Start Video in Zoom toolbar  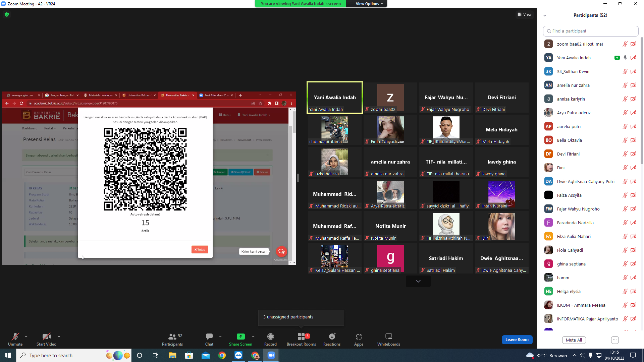coord(46,339)
